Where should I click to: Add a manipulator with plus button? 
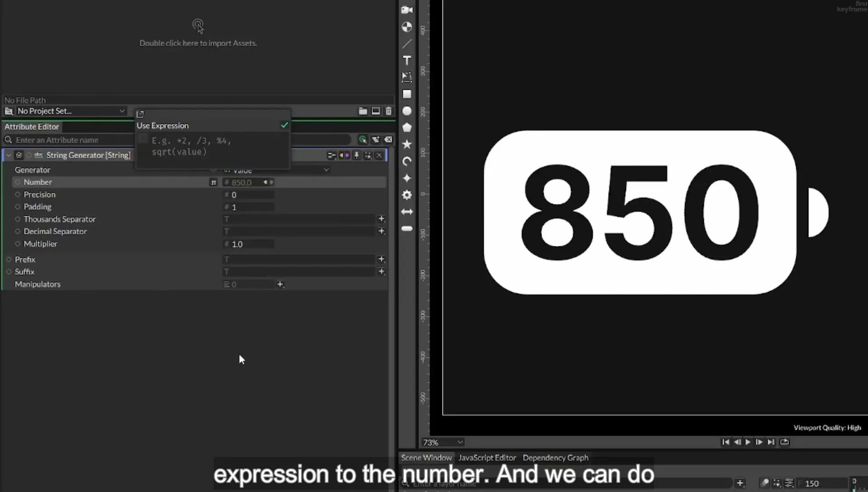tap(280, 284)
